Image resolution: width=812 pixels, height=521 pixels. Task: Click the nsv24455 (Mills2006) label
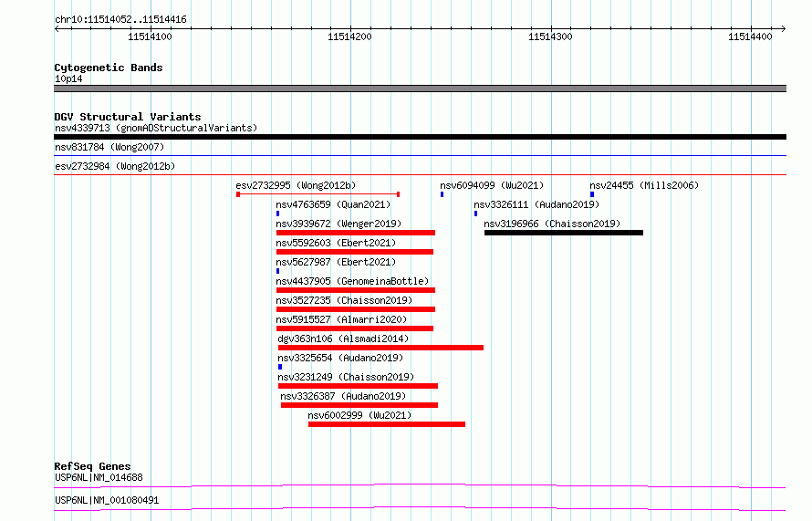(x=644, y=185)
